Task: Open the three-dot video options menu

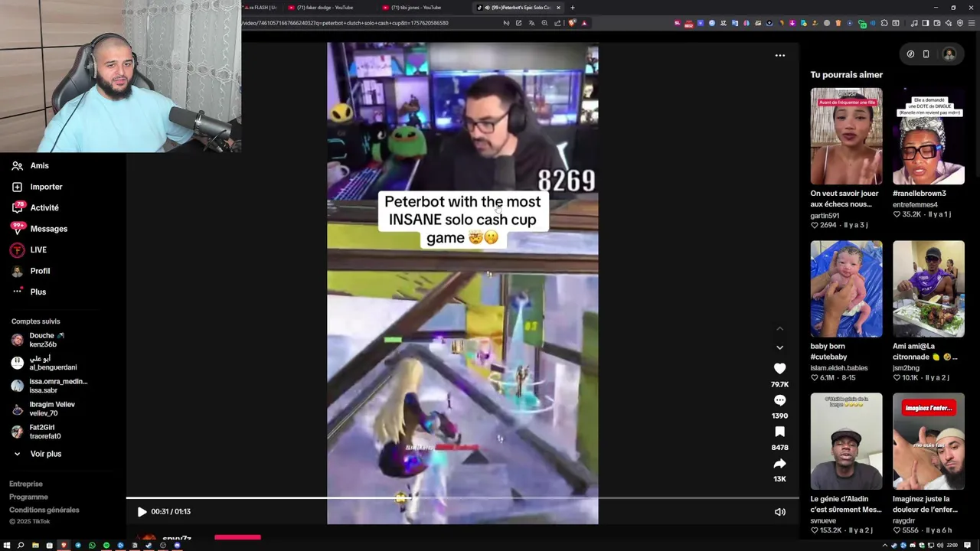Action: 779,55
